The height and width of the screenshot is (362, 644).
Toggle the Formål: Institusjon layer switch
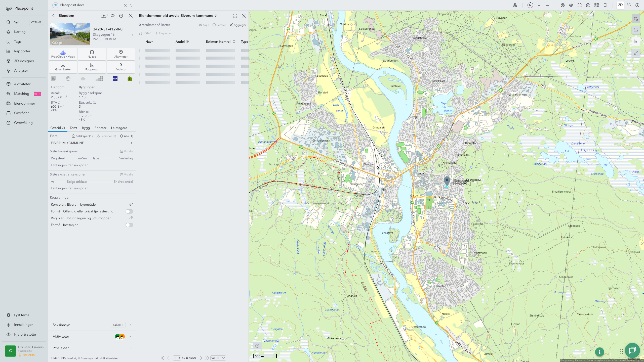tap(129, 225)
